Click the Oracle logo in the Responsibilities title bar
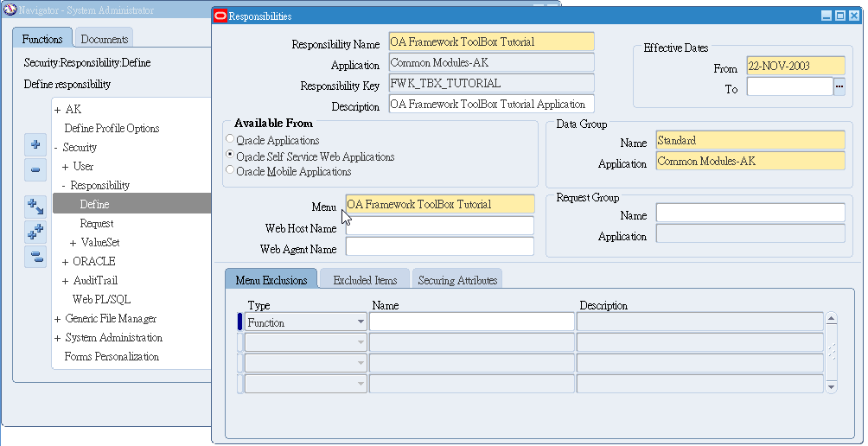This screenshot has height=446, width=868. coord(220,16)
